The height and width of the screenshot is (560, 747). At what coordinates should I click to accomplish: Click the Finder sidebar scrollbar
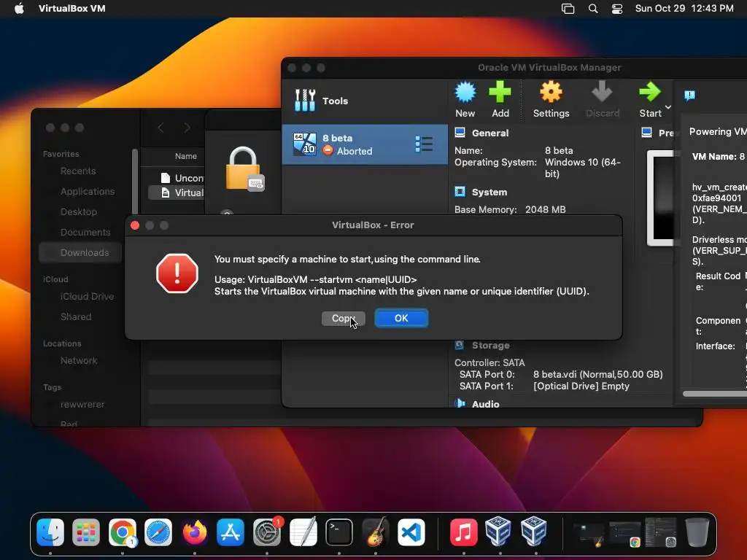(135, 181)
